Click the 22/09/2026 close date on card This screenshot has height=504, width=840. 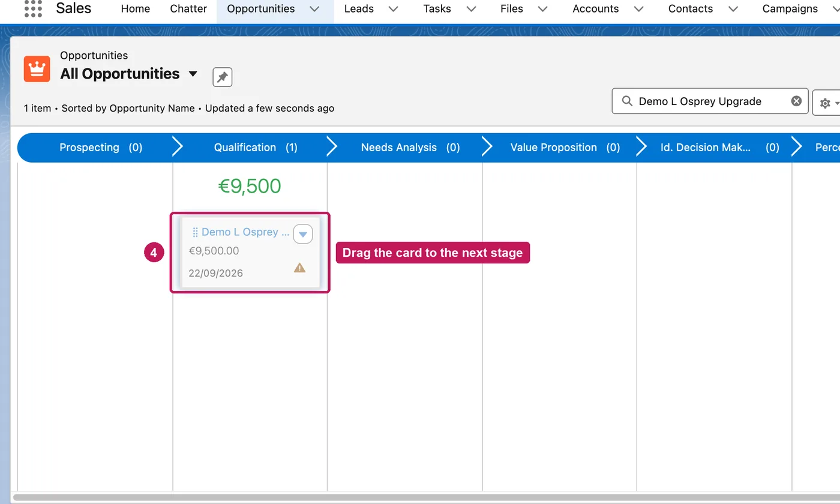point(215,273)
